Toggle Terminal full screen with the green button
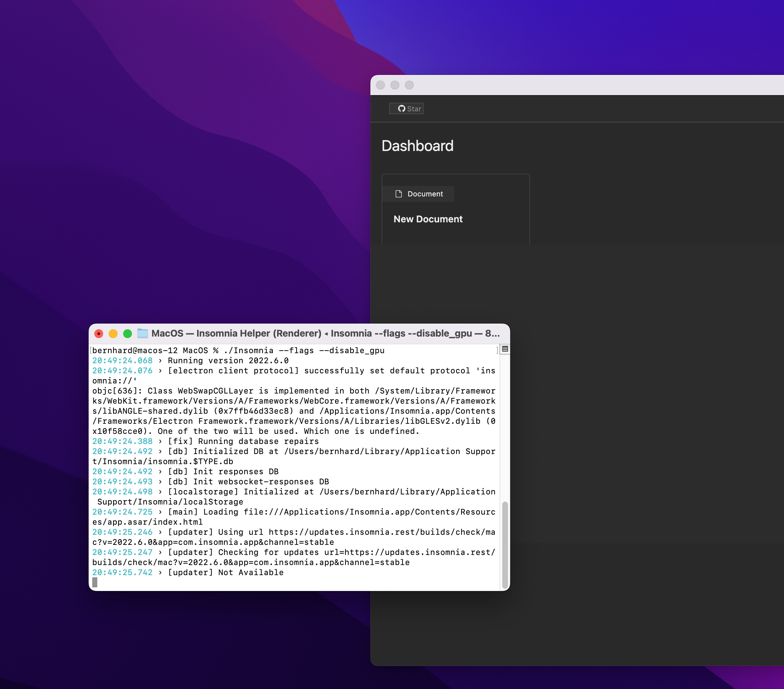This screenshot has height=689, width=784. (x=127, y=333)
